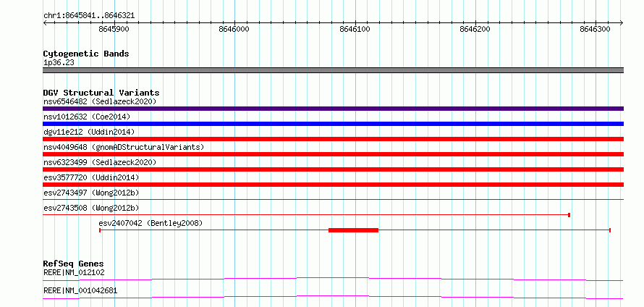Open the DGV Structural Variants track title
Image resolution: width=644 pixels, height=307 pixels.
101,93
